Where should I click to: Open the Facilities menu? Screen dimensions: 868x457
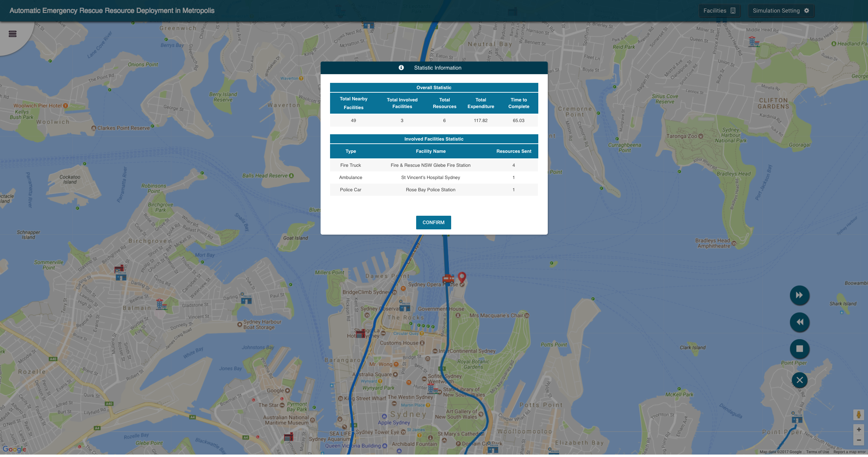(719, 10)
